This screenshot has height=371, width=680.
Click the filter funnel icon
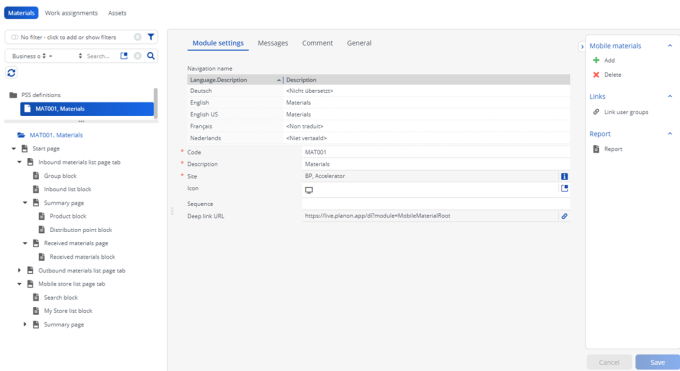tap(150, 37)
